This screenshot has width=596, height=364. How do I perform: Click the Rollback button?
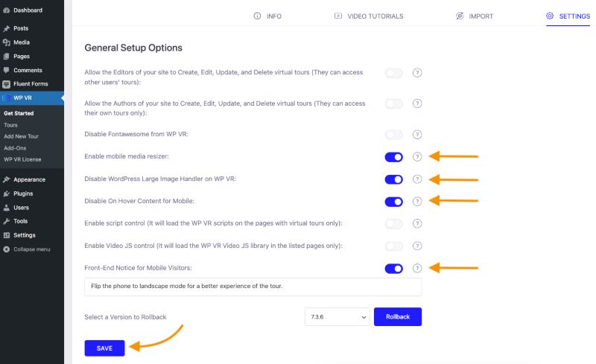398,316
